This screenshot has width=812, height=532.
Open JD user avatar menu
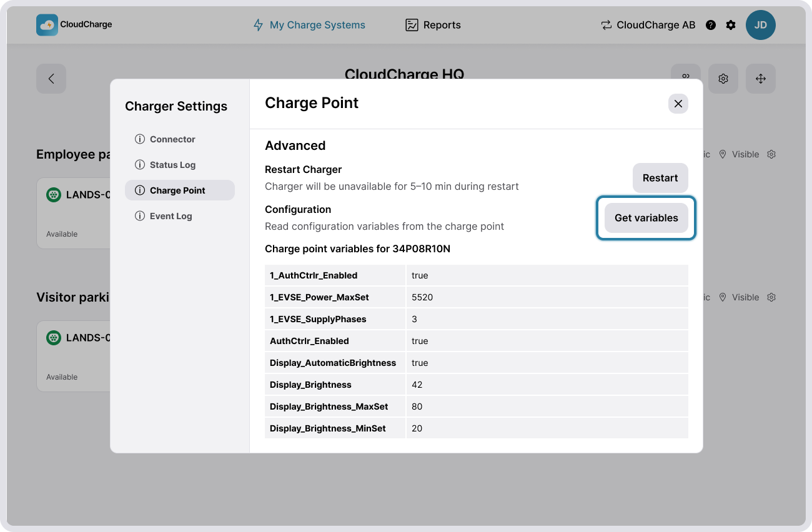(x=761, y=25)
